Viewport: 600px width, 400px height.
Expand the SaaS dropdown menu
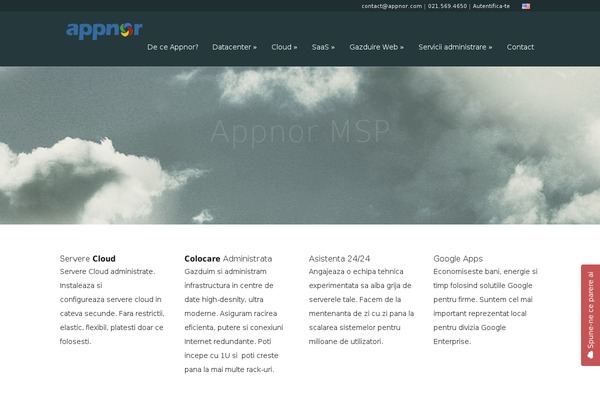[x=323, y=47]
